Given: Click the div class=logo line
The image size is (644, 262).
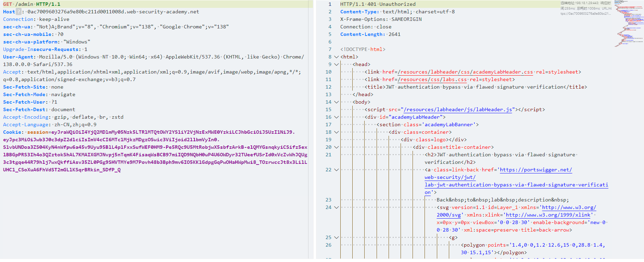Looking at the screenshot, I should click(434, 140).
